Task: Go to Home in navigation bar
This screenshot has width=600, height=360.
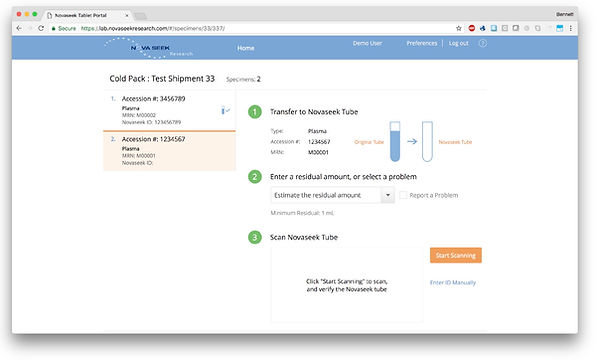Action: tap(246, 48)
